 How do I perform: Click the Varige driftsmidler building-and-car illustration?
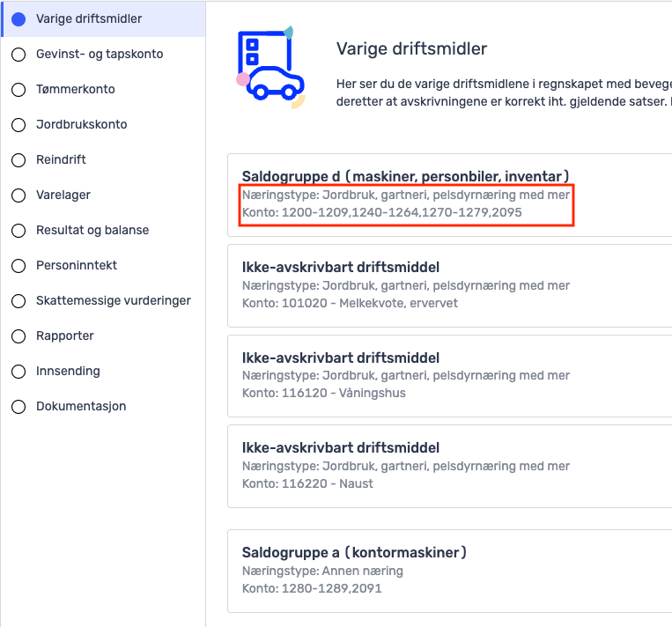coord(271,67)
